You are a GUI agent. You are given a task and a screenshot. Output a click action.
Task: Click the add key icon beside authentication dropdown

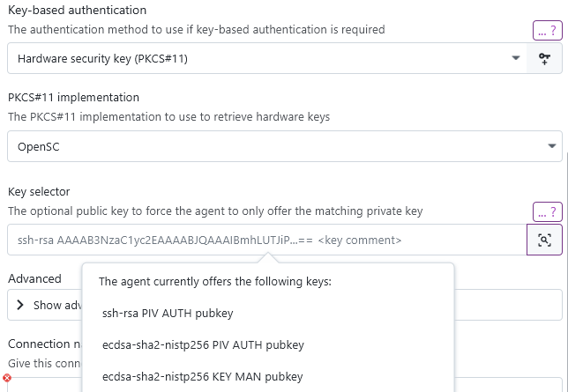point(544,59)
